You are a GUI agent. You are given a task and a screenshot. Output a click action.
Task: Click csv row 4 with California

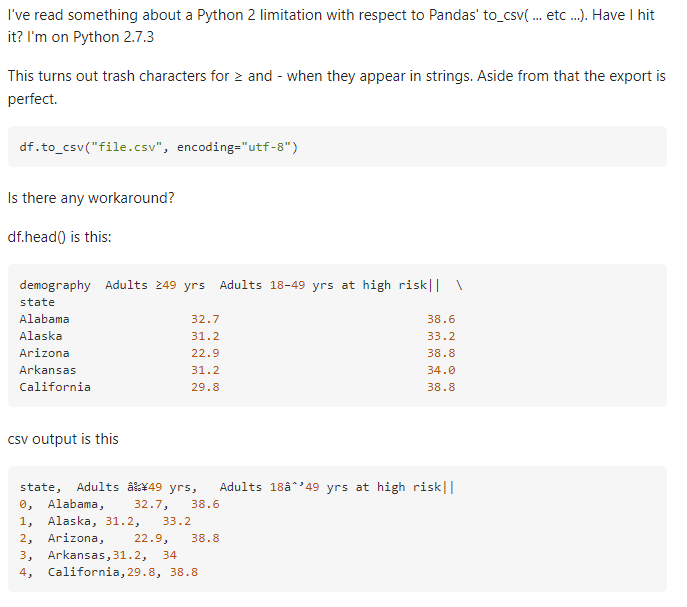(x=109, y=572)
